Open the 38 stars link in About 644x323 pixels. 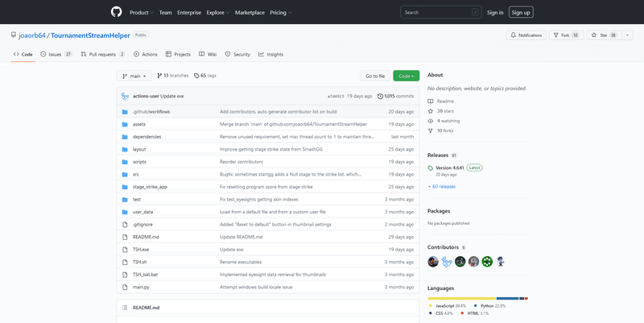click(440, 111)
